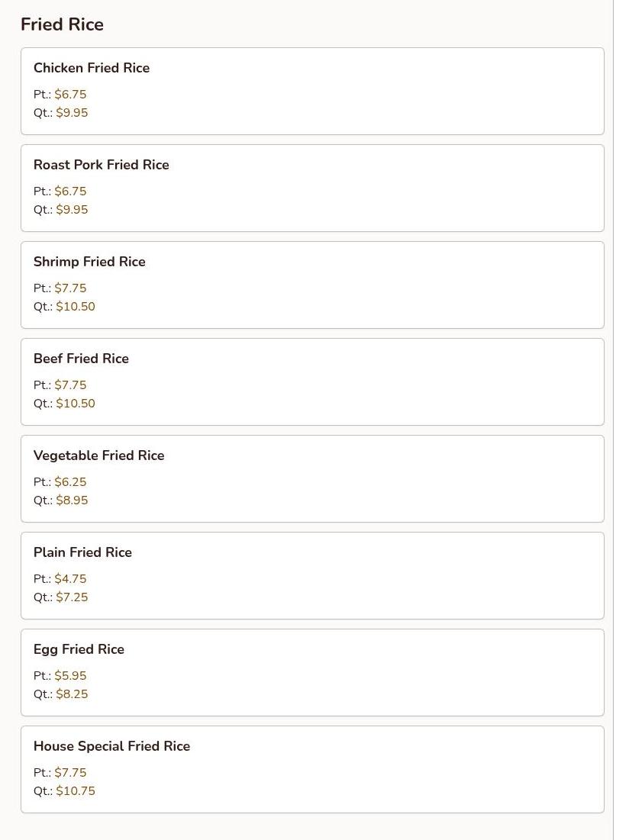The image size is (629, 840).
Task: Open the Roast Pork Fried Rice item
Action: [102, 165]
